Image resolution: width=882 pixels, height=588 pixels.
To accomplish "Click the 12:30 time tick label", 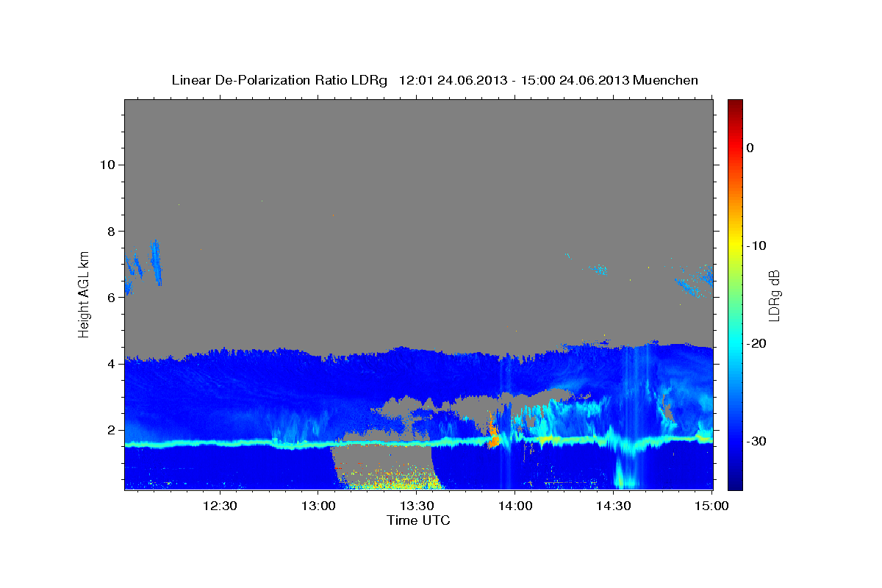I will pyautogui.click(x=220, y=506).
